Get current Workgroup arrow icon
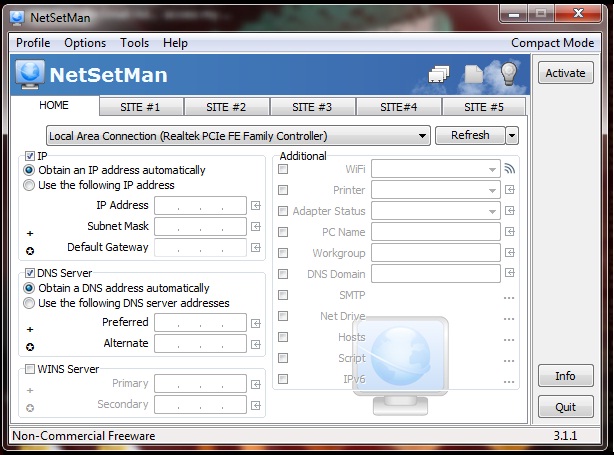The width and height of the screenshot is (614, 455). click(x=509, y=253)
